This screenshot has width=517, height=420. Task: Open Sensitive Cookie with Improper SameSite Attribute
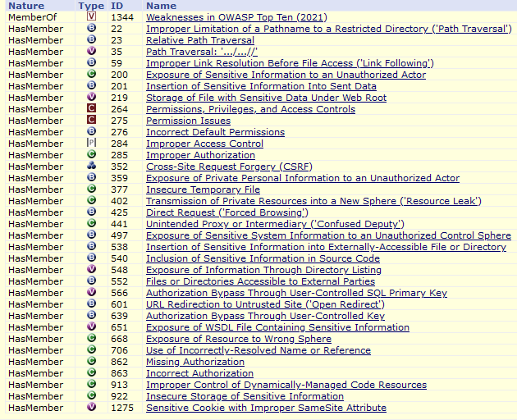point(266,408)
